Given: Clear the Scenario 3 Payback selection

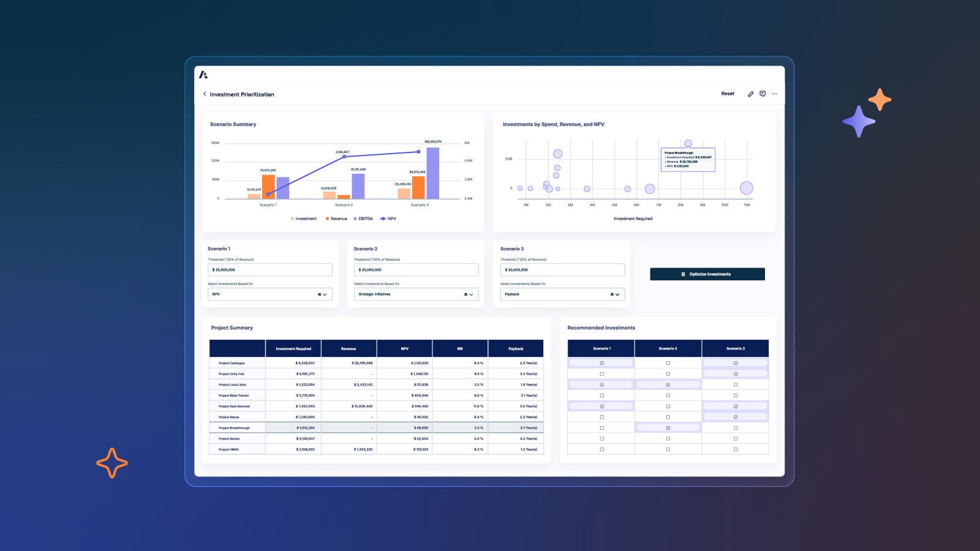Looking at the screenshot, I should (612, 294).
